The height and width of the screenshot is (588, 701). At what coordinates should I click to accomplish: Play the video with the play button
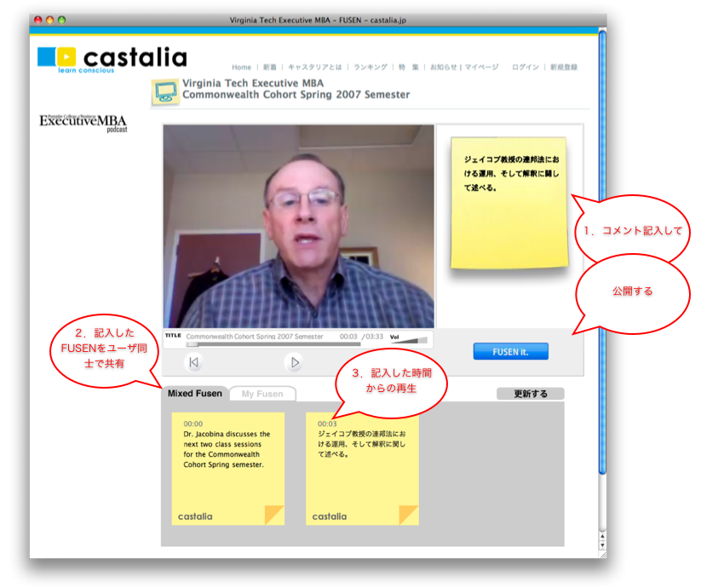coord(294,362)
